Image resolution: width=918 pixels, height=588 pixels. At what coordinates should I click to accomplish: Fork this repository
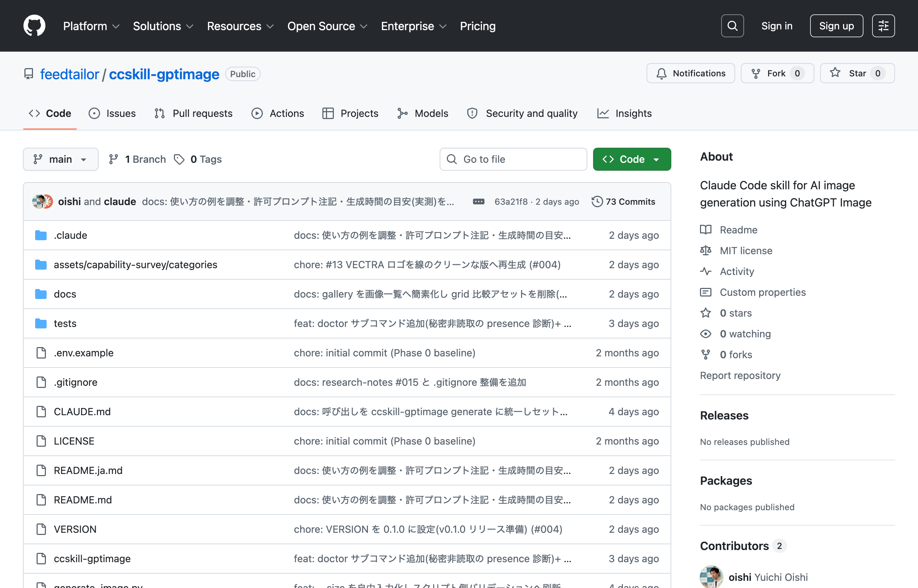pyautogui.click(x=777, y=73)
